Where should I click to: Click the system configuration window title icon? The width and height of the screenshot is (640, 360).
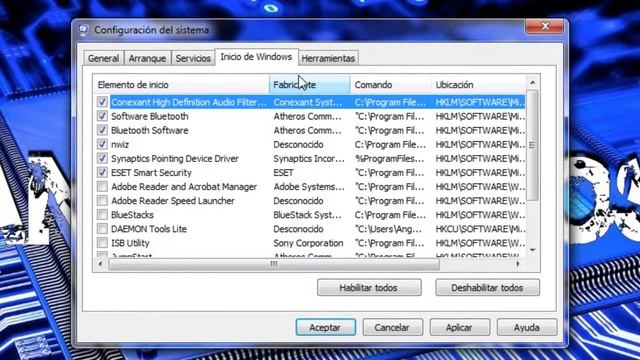coord(84,30)
